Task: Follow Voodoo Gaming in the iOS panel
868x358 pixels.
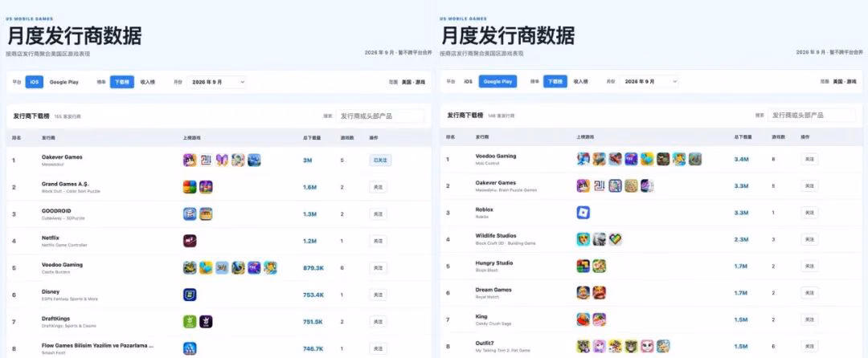Action: 378,268
